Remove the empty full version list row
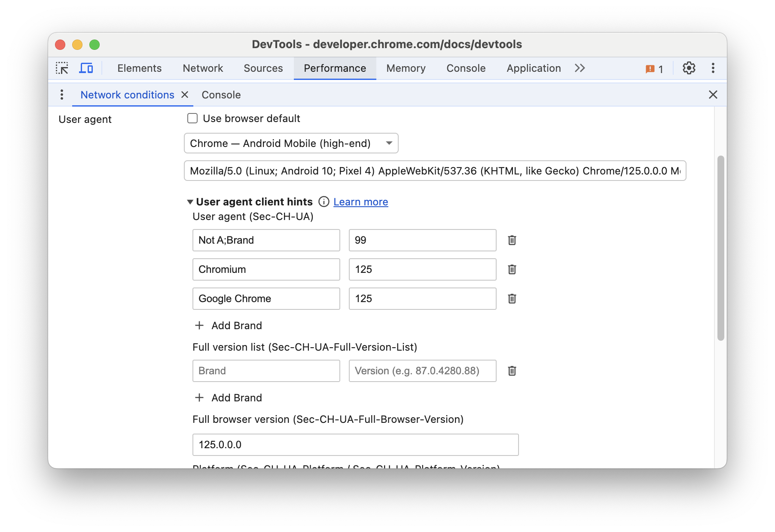This screenshot has width=775, height=532. pyautogui.click(x=512, y=371)
